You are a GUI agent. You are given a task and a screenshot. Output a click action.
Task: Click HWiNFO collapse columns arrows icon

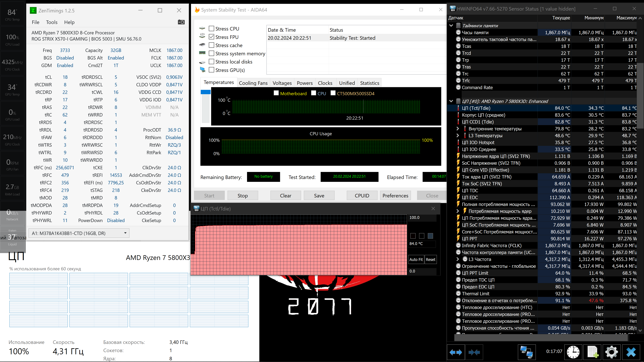pos(474,352)
